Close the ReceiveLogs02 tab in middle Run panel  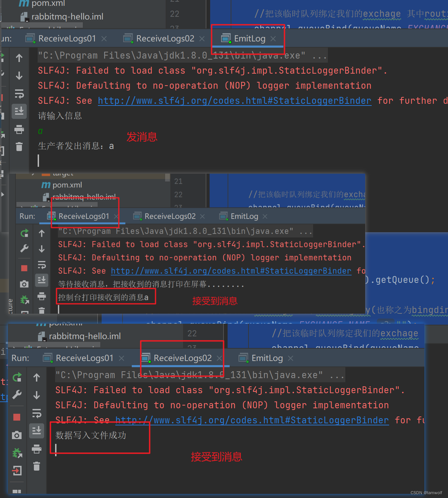202,216
